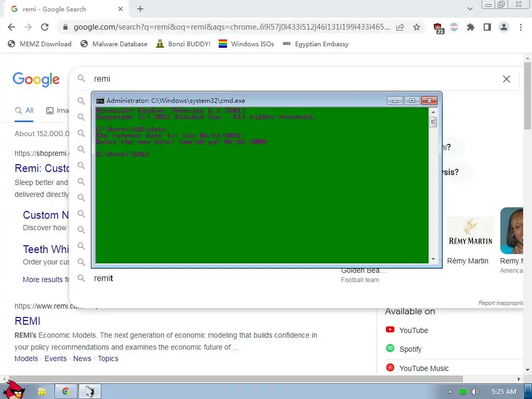Expand the tab search dropdown arrow

(470, 9)
